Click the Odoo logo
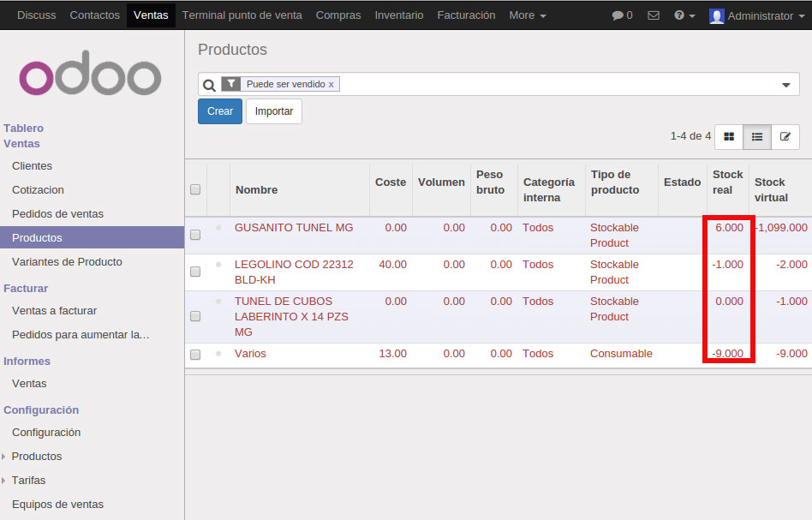The width and height of the screenshot is (812, 520). [90, 73]
